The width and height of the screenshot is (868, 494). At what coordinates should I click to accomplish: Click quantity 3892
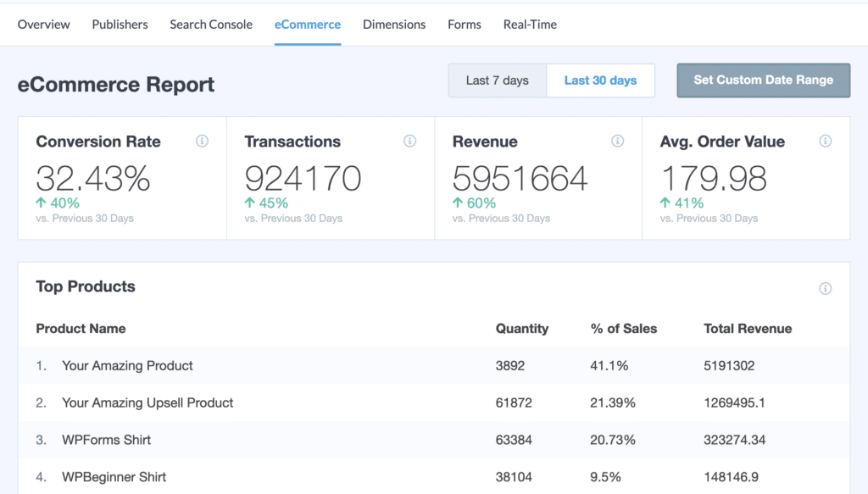(509, 366)
